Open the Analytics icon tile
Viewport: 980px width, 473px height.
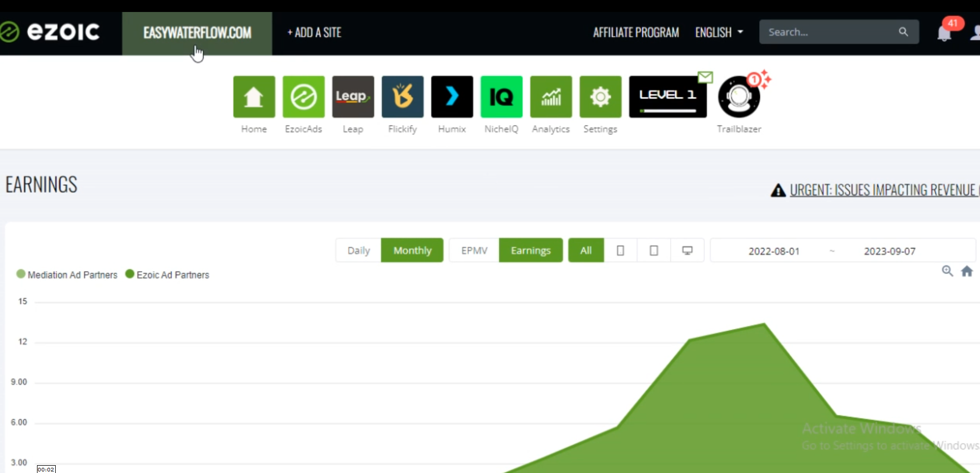[551, 97]
